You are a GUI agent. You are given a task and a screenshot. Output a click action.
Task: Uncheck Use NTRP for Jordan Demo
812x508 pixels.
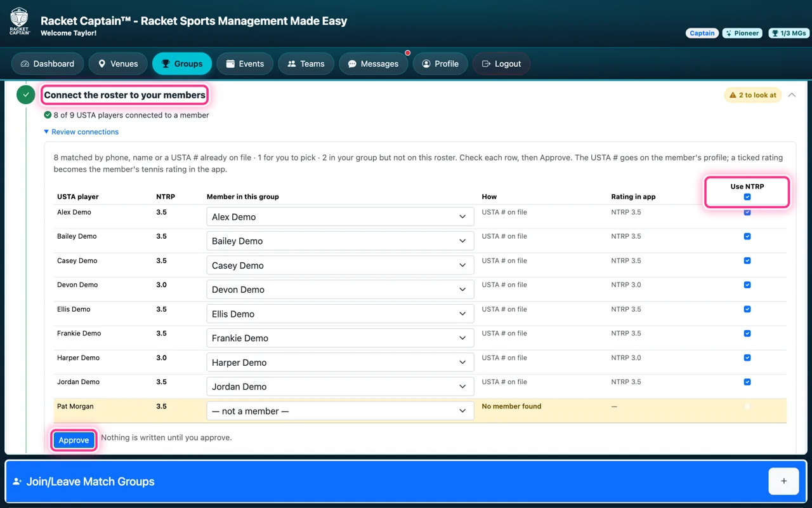tap(747, 382)
